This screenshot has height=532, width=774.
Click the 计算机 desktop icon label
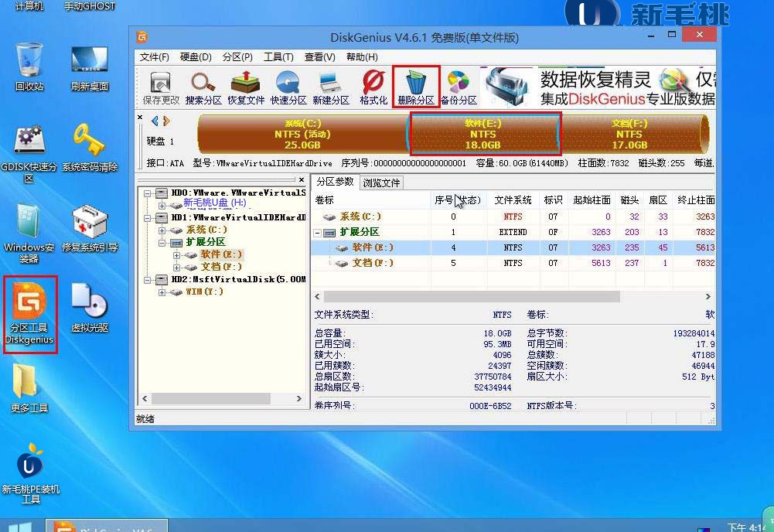click(x=29, y=6)
